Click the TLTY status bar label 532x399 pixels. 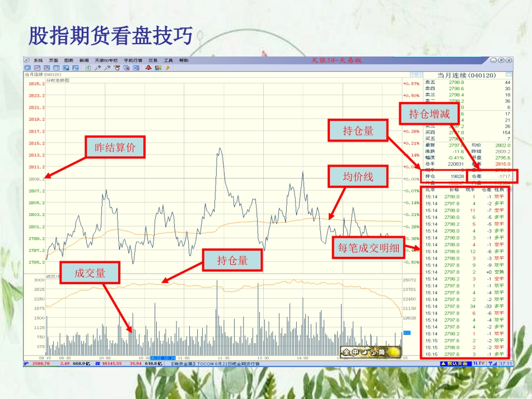479,363
